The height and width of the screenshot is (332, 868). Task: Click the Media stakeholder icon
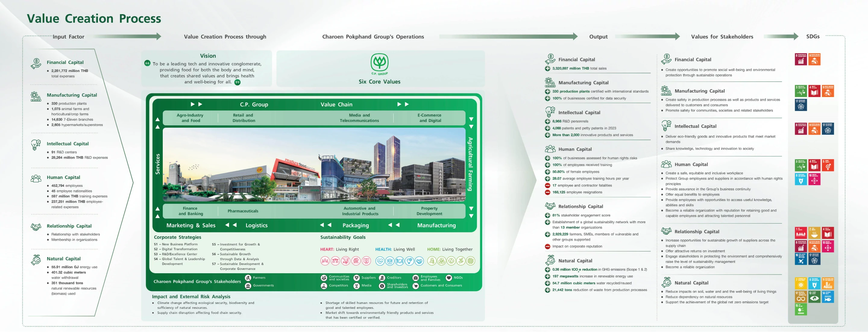coord(357,286)
